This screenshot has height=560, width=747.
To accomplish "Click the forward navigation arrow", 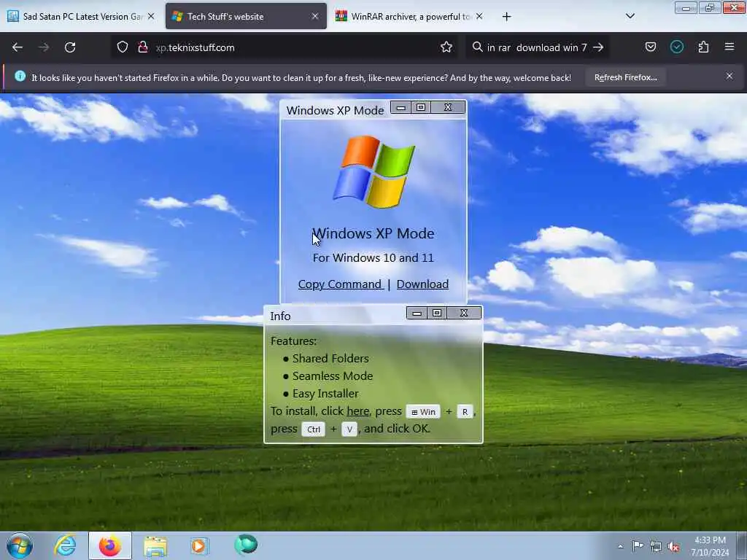I will point(43,47).
